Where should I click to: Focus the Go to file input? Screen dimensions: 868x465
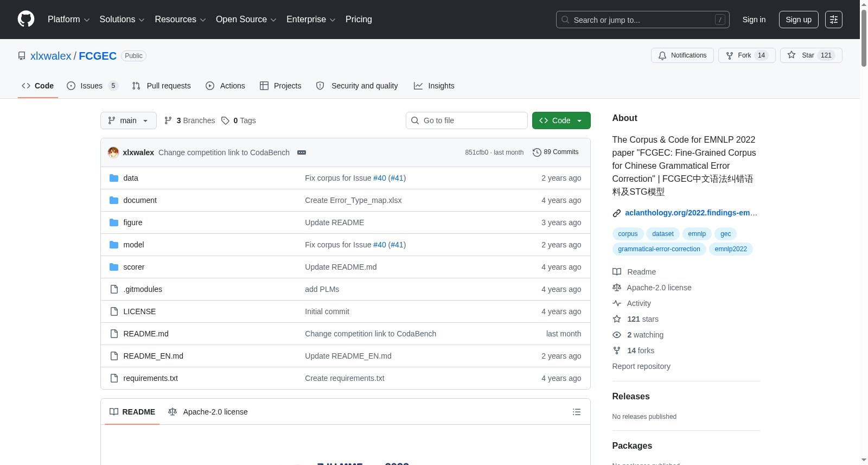tap(467, 120)
